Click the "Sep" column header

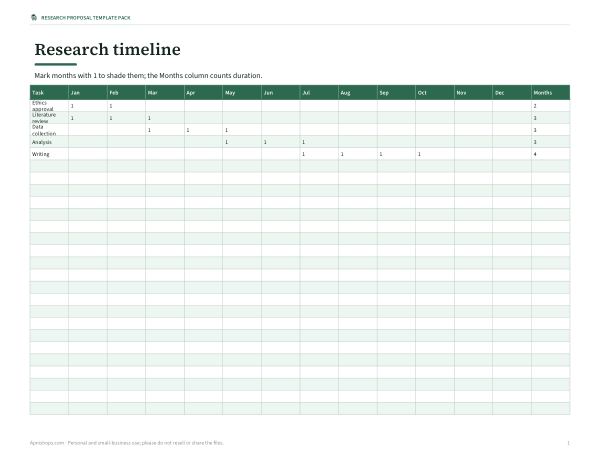[396, 93]
